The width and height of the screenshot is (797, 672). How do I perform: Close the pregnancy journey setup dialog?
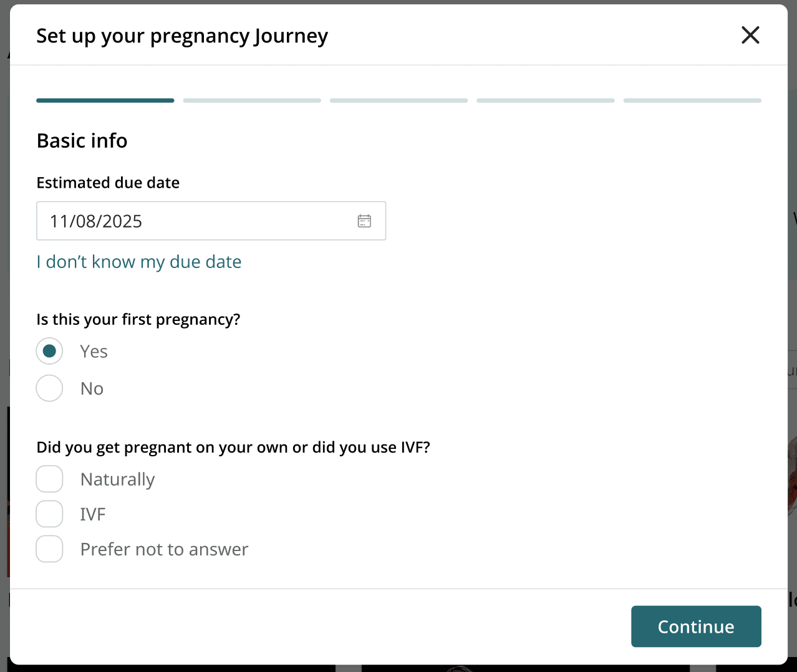click(x=750, y=36)
